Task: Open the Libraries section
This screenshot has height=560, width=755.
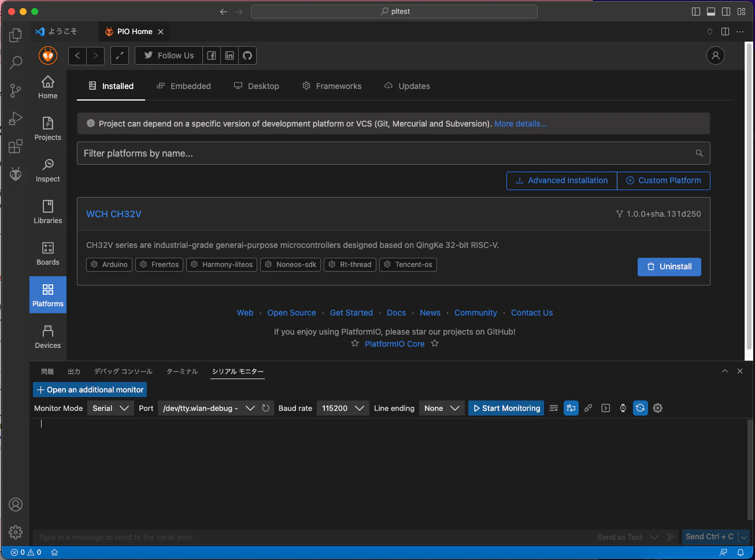Action: click(48, 212)
